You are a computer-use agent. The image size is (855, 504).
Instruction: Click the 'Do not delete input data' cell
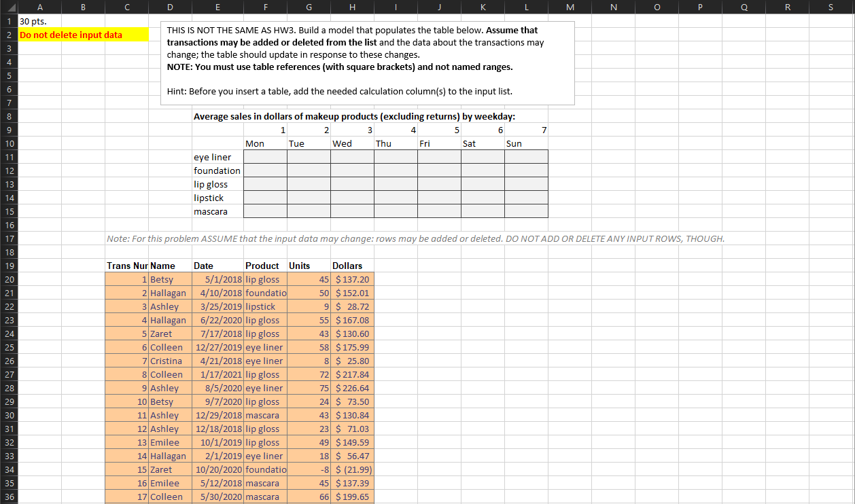point(84,35)
